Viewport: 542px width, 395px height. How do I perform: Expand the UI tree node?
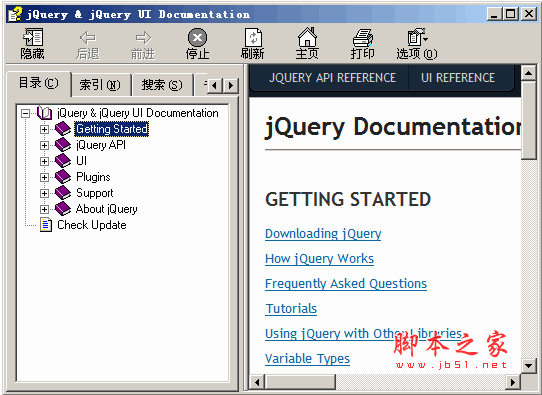tap(44, 161)
